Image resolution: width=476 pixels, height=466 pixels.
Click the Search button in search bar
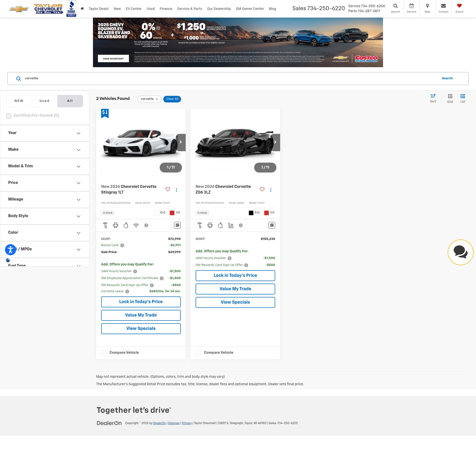(447, 78)
